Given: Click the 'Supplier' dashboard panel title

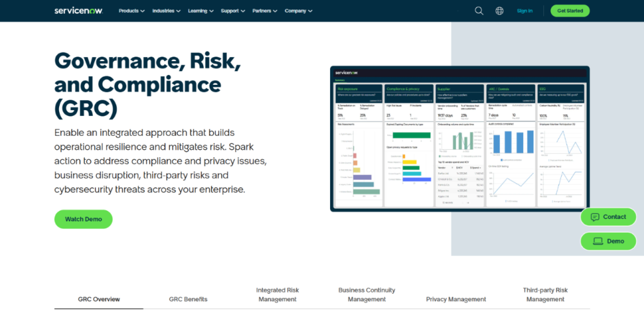Looking at the screenshot, I should click(443, 88).
